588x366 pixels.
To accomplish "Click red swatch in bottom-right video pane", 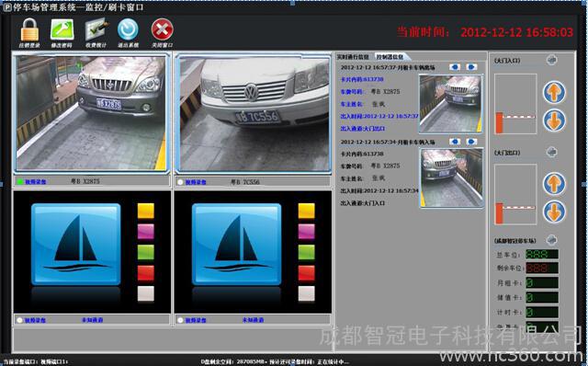I will click(x=306, y=273).
